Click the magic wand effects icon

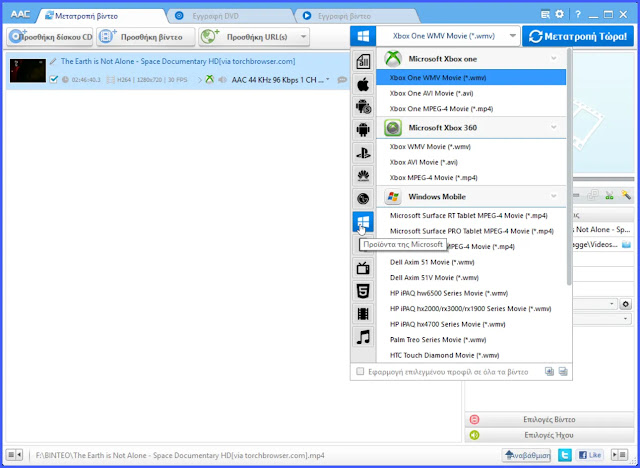point(626,195)
